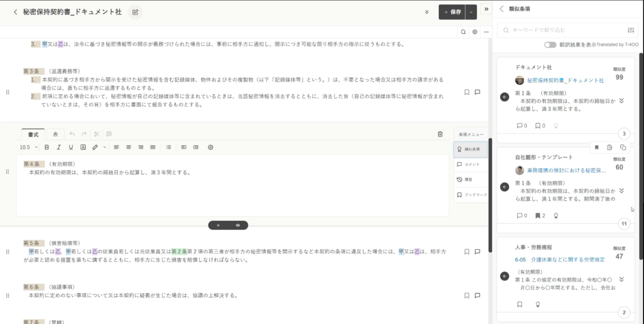
Task: Switch to the 表 tab
Action: (x=55, y=134)
